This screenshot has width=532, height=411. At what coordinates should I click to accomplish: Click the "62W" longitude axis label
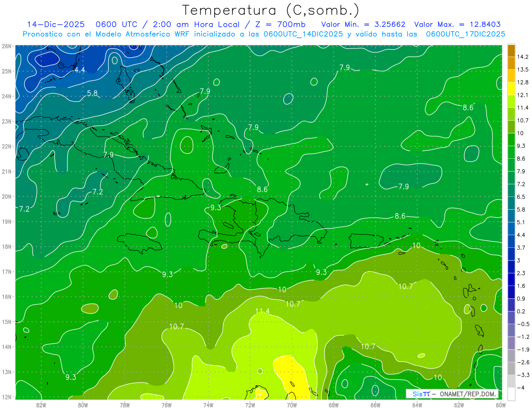[x=459, y=405]
